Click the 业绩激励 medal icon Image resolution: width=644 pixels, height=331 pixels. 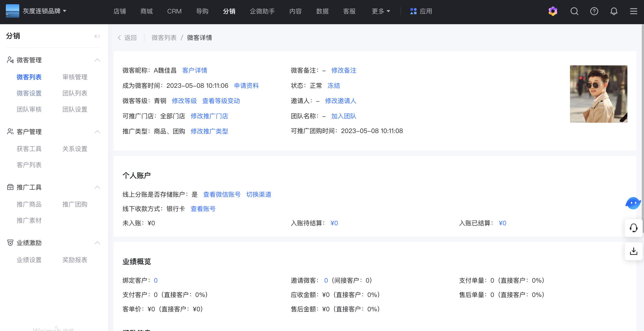pyautogui.click(x=10, y=243)
